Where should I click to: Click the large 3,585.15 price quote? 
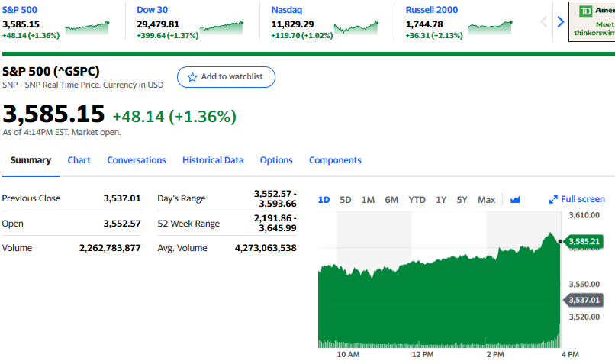53,114
